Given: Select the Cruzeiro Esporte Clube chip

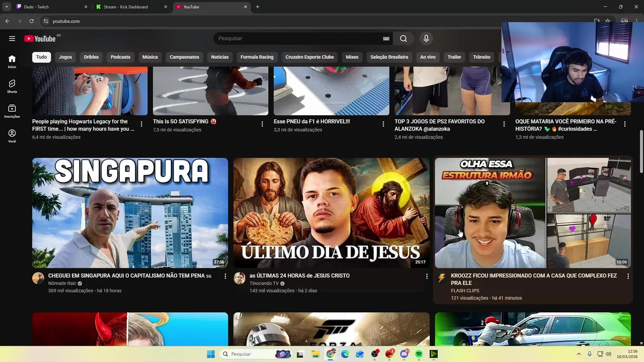Looking at the screenshot, I should point(309,57).
